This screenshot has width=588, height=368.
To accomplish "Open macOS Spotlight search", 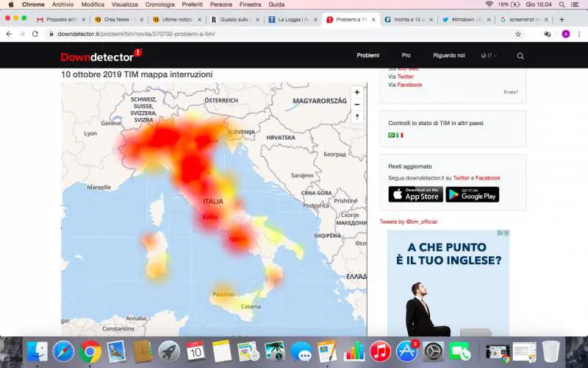I will (562, 4).
